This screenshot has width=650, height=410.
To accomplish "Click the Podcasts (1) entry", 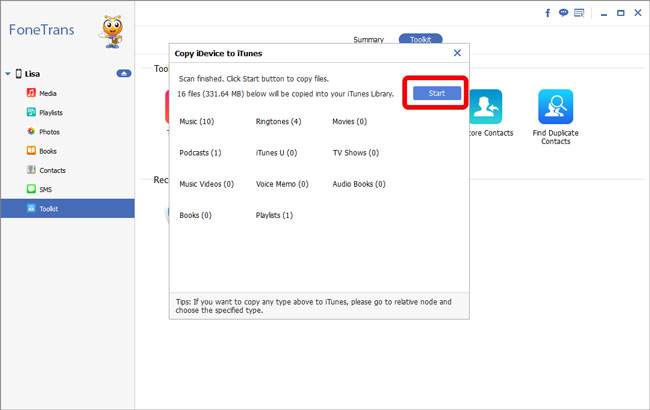I will point(200,153).
